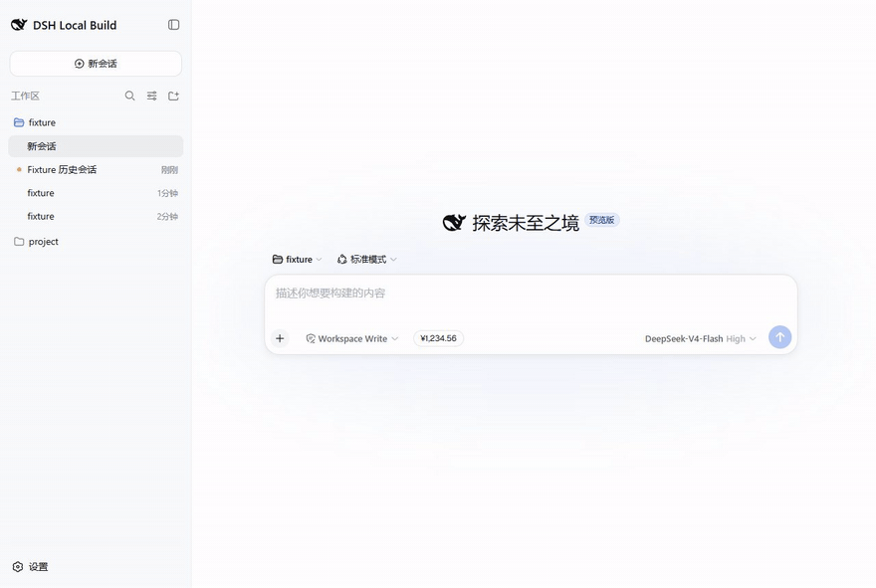Click DSH Local Build title
This screenshot has height=588, width=876.
tap(75, 25)
